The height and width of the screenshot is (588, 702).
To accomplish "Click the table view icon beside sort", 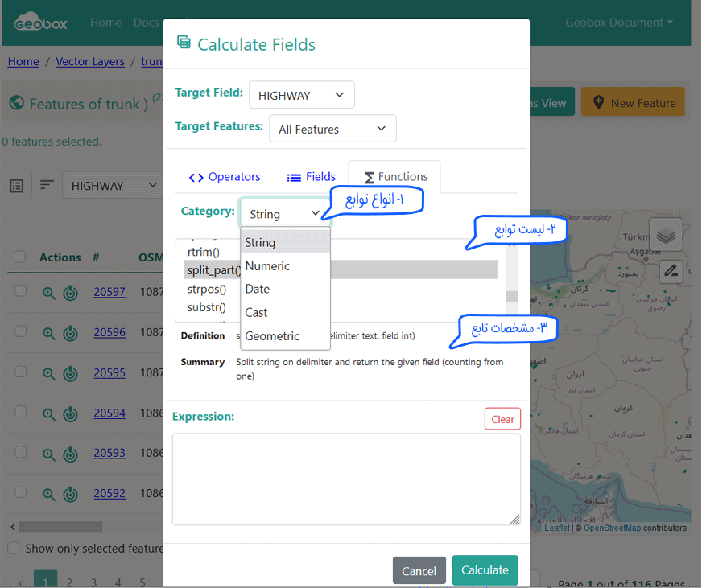I will 17,186.
